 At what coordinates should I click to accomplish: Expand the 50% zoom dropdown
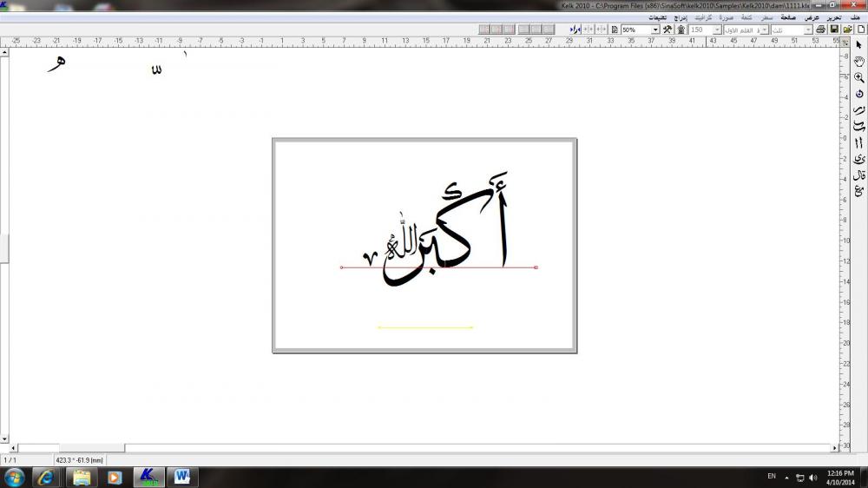655,30
